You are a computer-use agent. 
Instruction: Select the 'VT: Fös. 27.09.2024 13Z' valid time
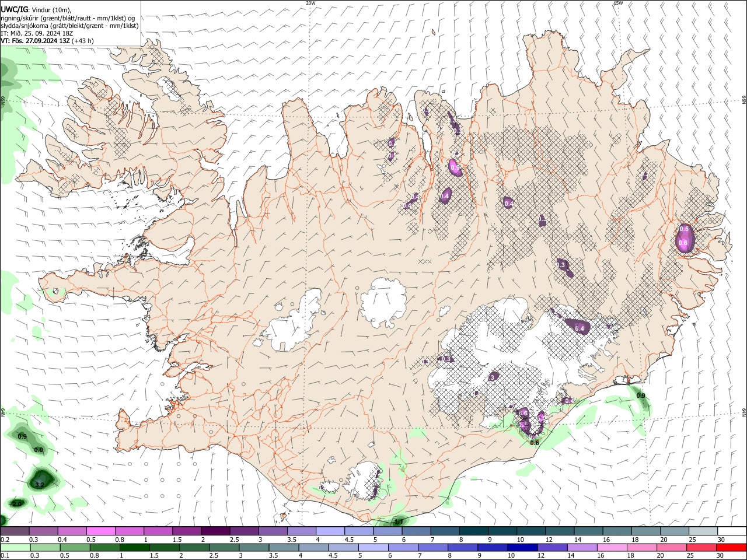36,41
